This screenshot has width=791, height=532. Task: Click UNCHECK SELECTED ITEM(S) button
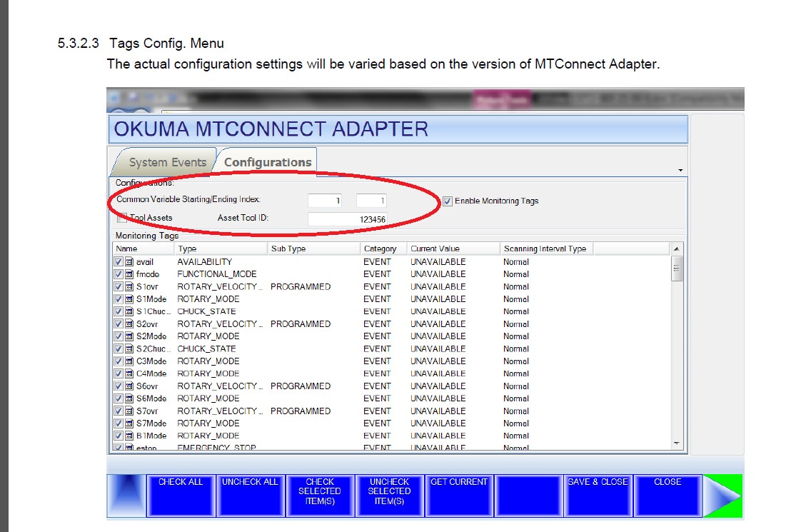[390, 496]
